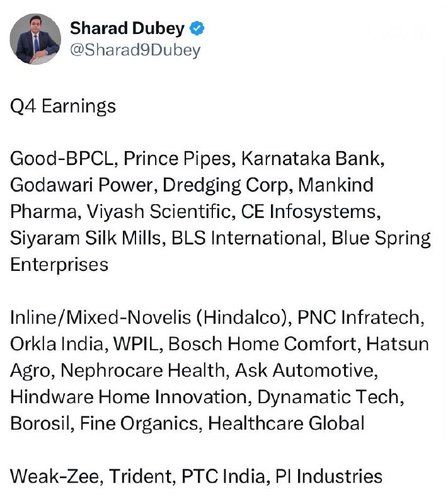Click the Weak-Zee text in last line
This screenshot has width=448, height=504.
pos(54,476)
